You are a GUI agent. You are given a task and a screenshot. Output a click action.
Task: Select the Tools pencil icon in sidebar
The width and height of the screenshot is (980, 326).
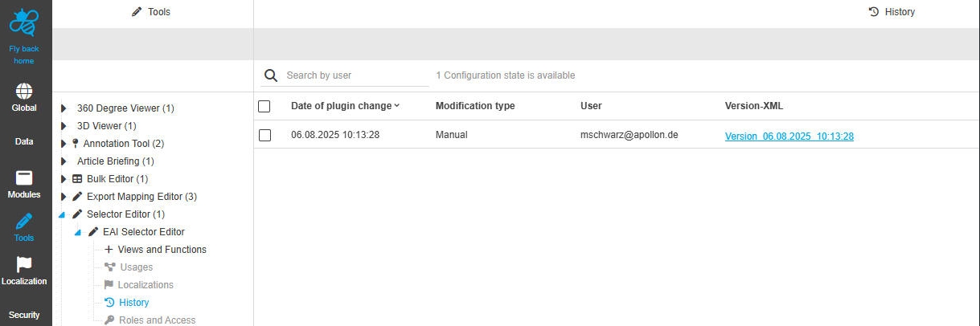click(24, 222)
